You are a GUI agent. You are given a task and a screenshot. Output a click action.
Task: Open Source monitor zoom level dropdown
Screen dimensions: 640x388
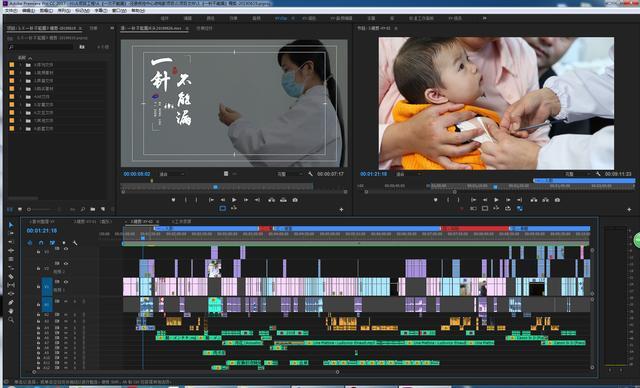(x=171, y=174)
